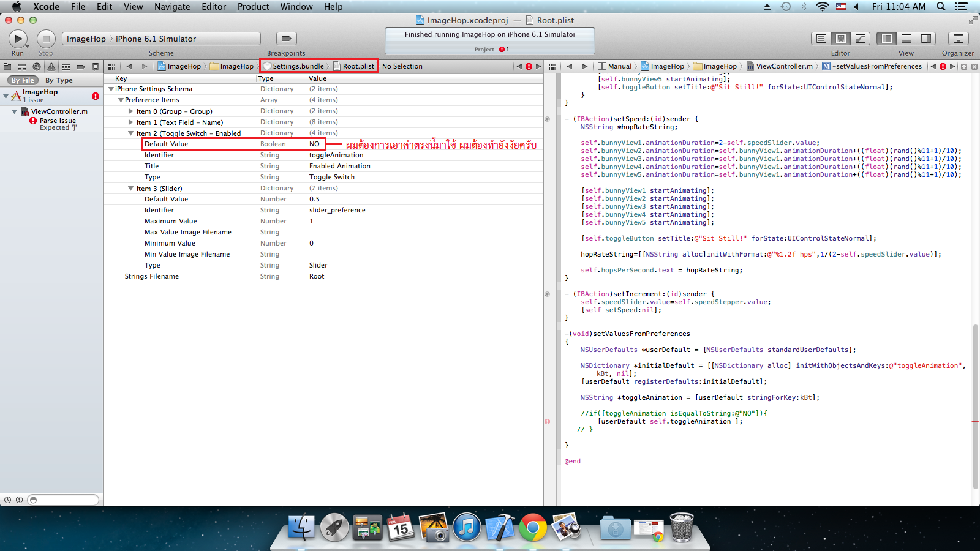Screen dimensions: 980x551
Task: Click Settings.bundle in the jump bar
Action: (x=293, y=66)
